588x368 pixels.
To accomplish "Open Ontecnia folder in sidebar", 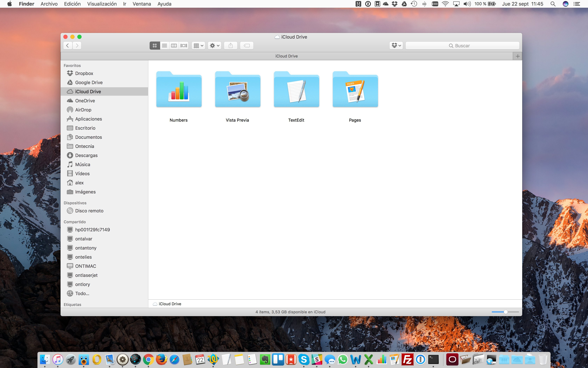I will pyautogui.click(x=104, y=146).
